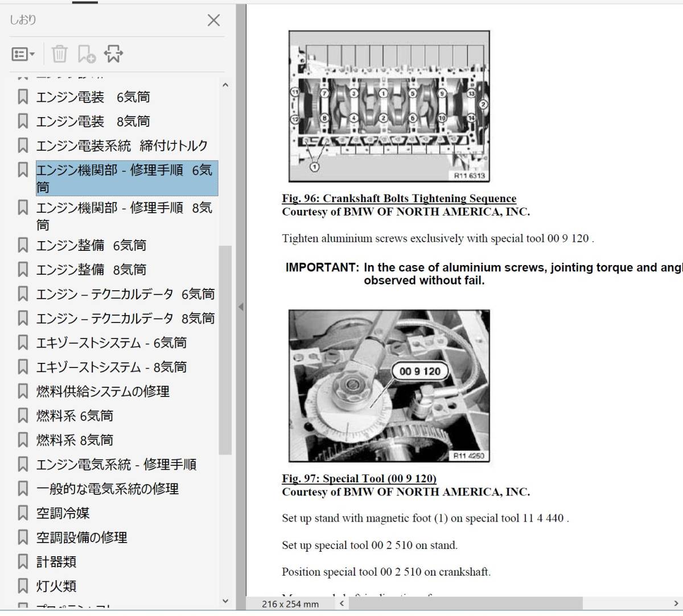The width and height of the screenshot is (683, 616).
Task: Collapse the navigation pane with divider arrow
Action: 241,307
